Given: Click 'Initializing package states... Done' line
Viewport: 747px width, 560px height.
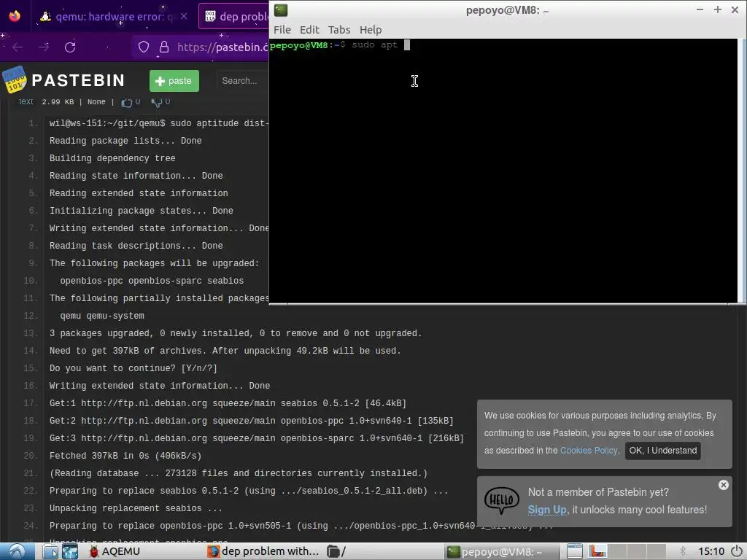Looking at the screenshot, I should [141, 211].
